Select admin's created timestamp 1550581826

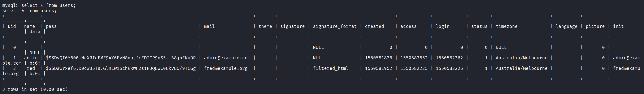tap(379, 58)
